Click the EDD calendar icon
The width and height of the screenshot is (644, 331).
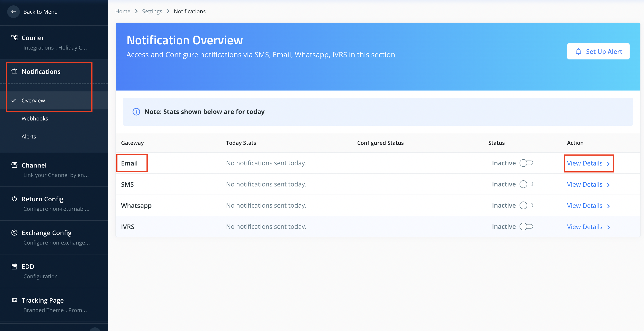(x=14, y=266)
